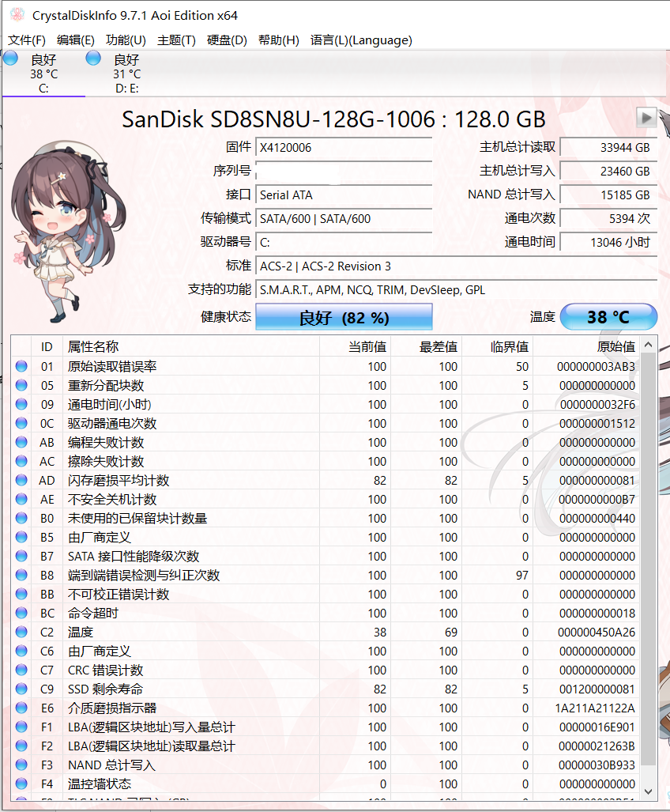Click status orb for AB 编程失败计数
This screenshot has height=812, width=670.
click(x=21, y=442)
